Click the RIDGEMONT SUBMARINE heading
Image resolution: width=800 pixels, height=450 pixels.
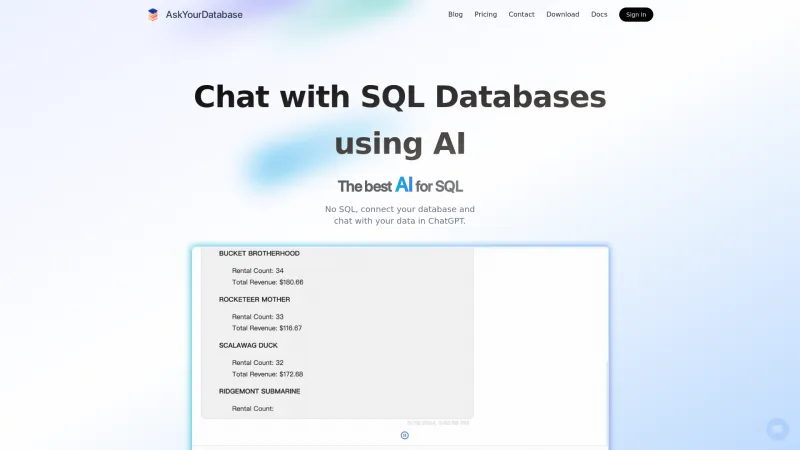pos(259,391)
